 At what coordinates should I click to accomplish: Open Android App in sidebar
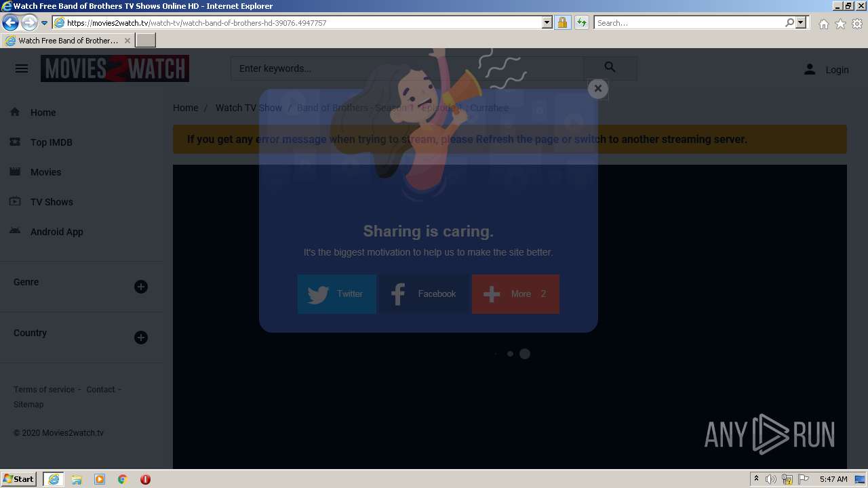(x=57, y=232)
